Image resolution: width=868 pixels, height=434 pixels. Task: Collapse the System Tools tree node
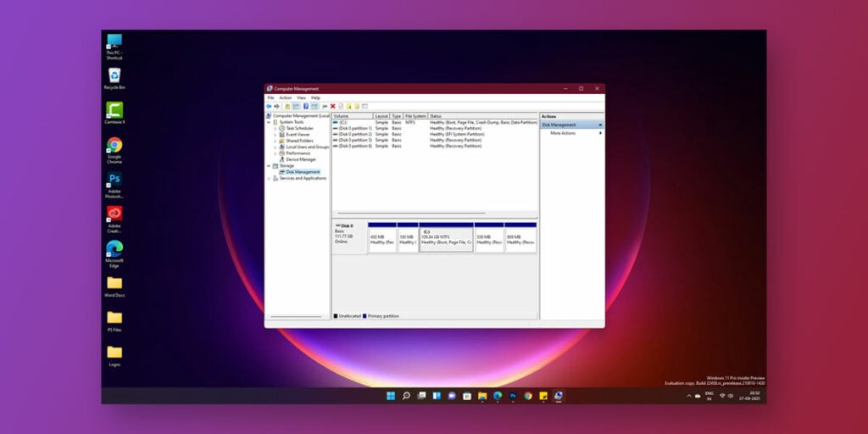269,122
